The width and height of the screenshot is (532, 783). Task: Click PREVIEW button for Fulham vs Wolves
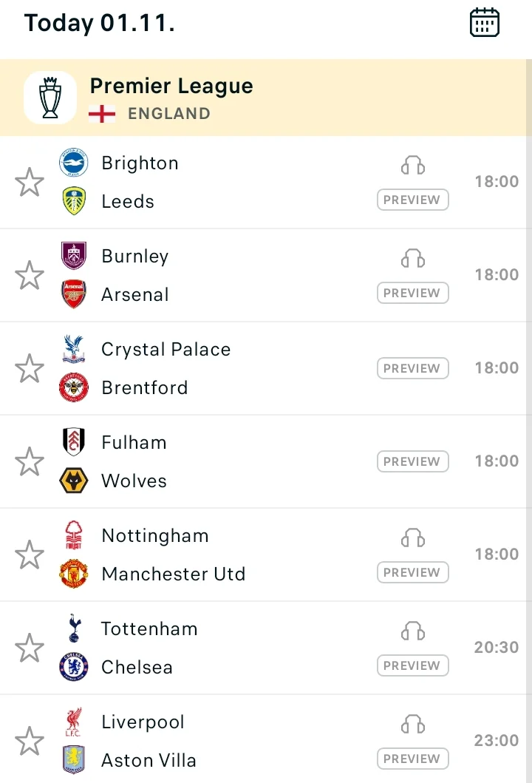(412, 461)
